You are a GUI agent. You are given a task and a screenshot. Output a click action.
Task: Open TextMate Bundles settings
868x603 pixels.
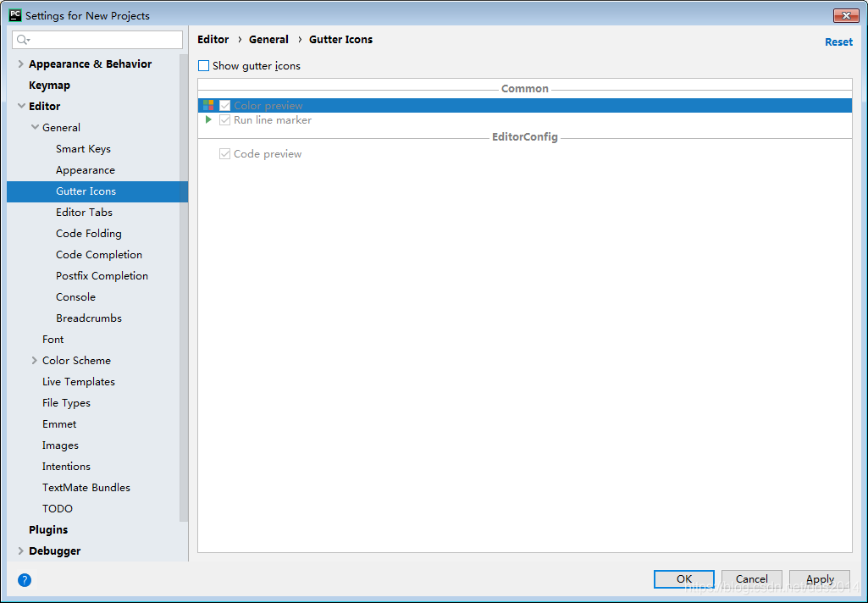pos(86,487)
